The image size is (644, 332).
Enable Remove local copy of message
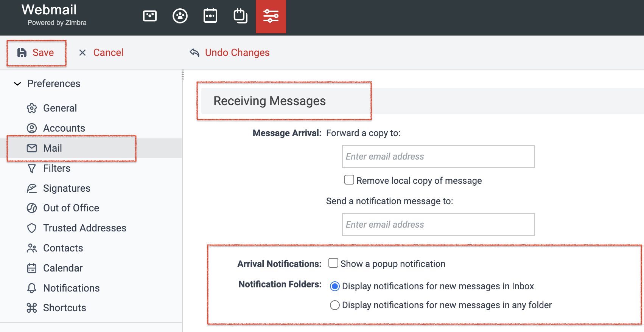pyautogui.click(x=349, y=180)
